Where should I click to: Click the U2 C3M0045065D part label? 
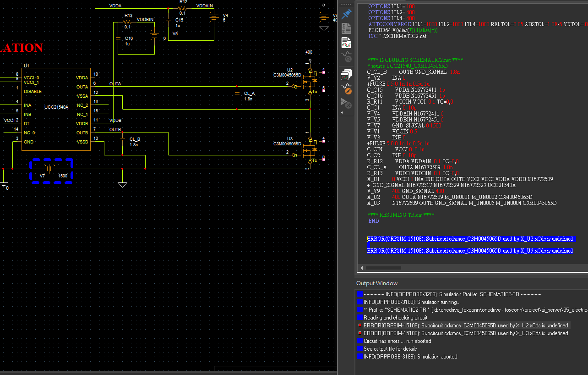pyautogui.click(x=287, y=75)
